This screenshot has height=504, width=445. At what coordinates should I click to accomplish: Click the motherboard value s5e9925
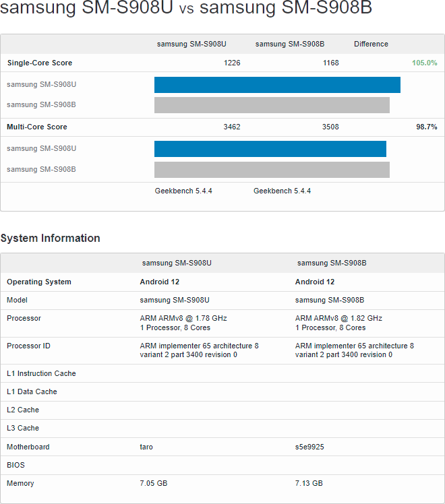pos(309,447)
